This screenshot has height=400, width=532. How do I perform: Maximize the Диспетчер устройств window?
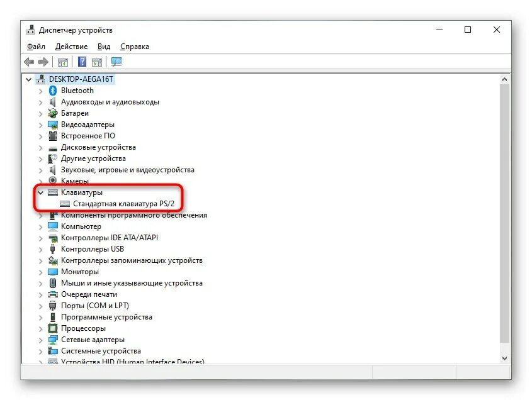(x=468, y=30)
